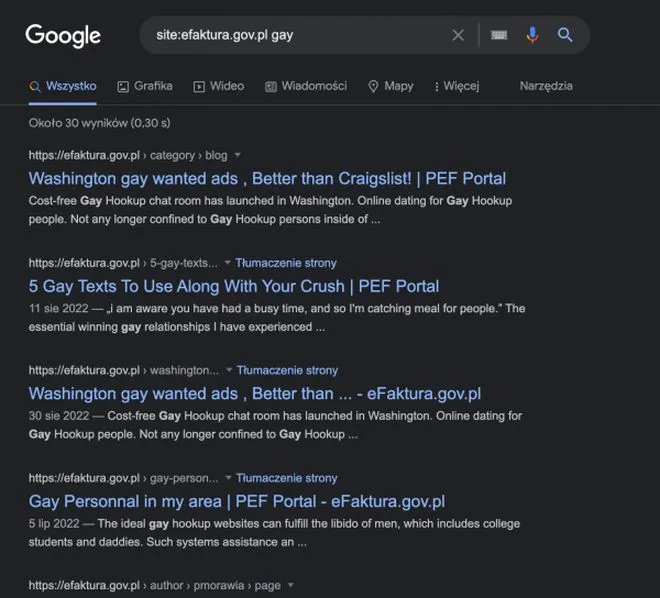Start voice search with microphone icon
Screen dimensions: 660x598
[532, 35]
